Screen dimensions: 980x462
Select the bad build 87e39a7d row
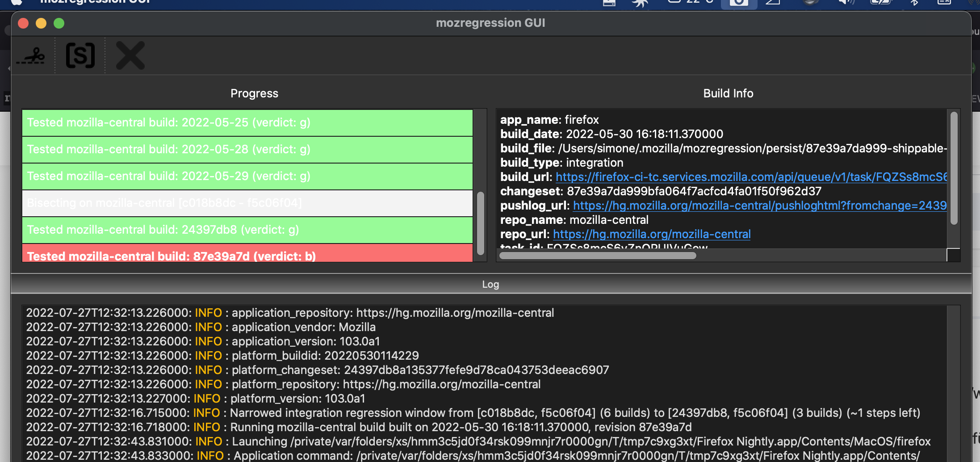247,255
